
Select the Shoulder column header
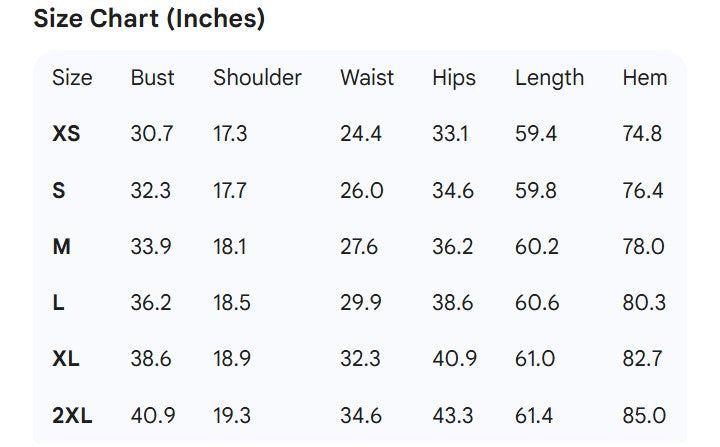[257, 78]
